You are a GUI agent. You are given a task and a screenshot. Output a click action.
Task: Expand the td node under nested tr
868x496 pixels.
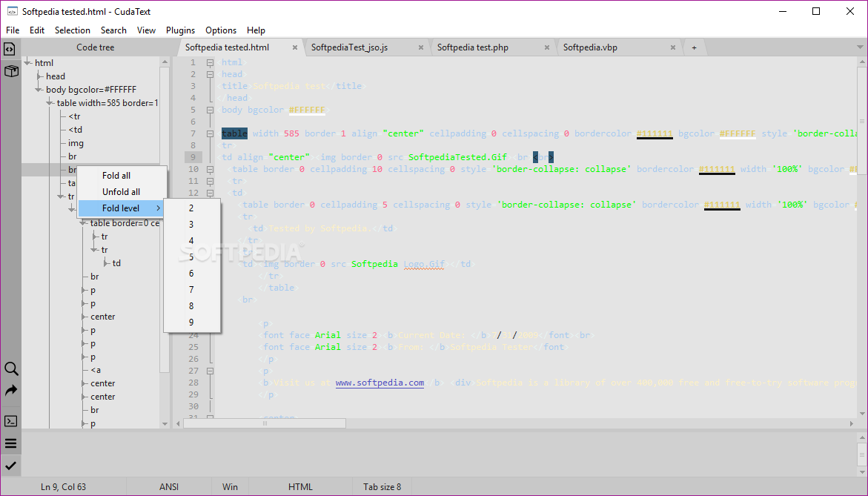point(106,263)
